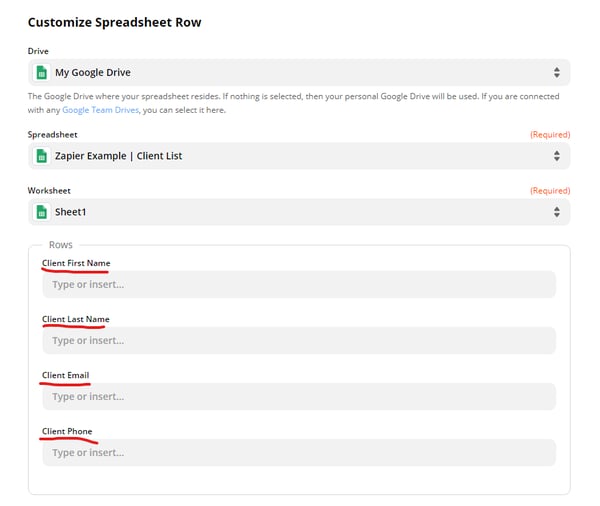This screenshot has height=506, width=600.
Task: Expand the Worksheet selector arrows
Action: click(557, 212)
